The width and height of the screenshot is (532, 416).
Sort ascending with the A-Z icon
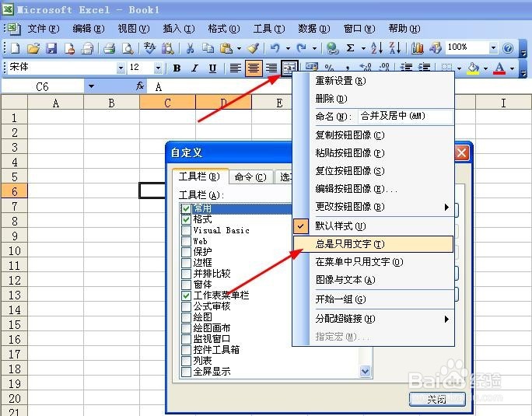point(376,48)
